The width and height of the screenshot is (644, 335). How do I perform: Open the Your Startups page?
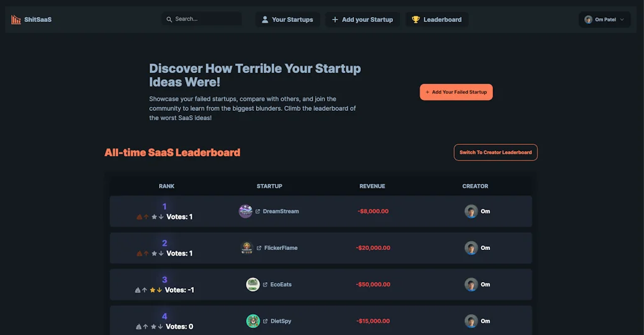click(287, 20)
